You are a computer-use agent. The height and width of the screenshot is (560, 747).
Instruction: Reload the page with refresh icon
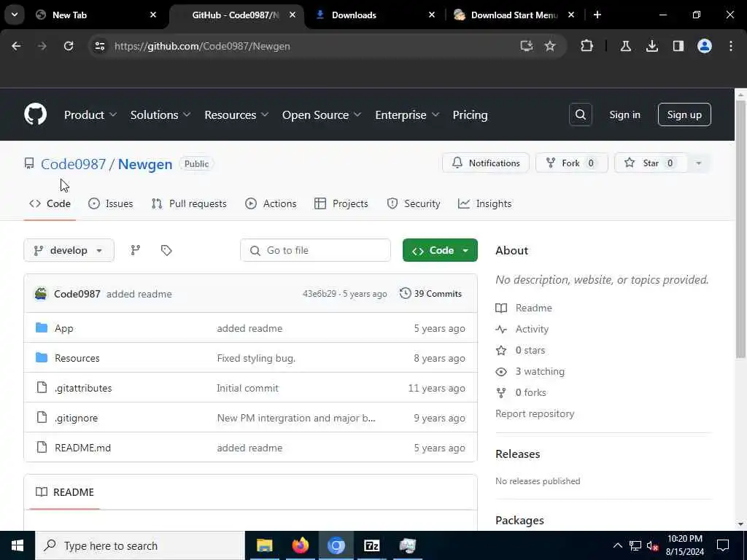(x=69, y=46)
